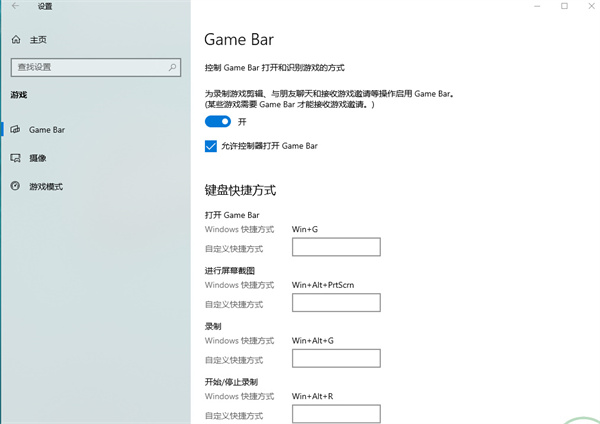Open the 主页 home icon
The height and width of the screenshot is (424, 600).
tap(16, 39)
